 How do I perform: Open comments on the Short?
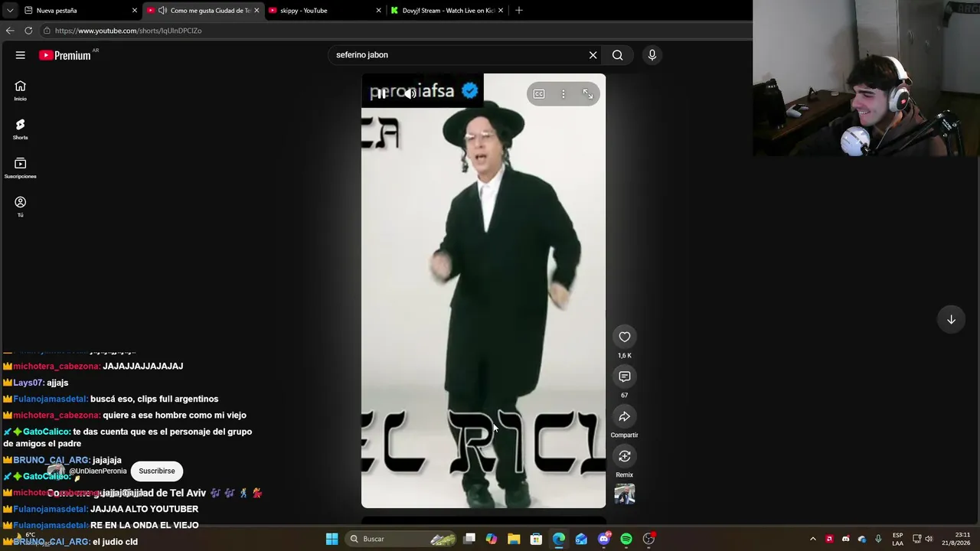[x=625, y=377]
